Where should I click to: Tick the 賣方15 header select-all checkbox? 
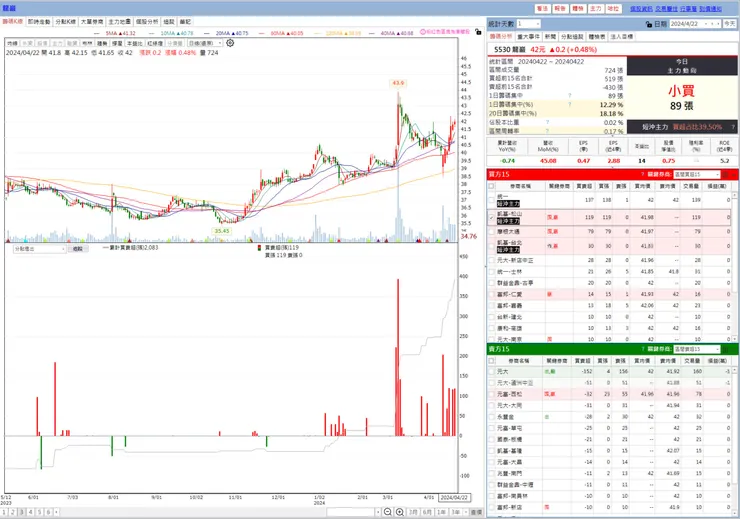coord(492,361)
